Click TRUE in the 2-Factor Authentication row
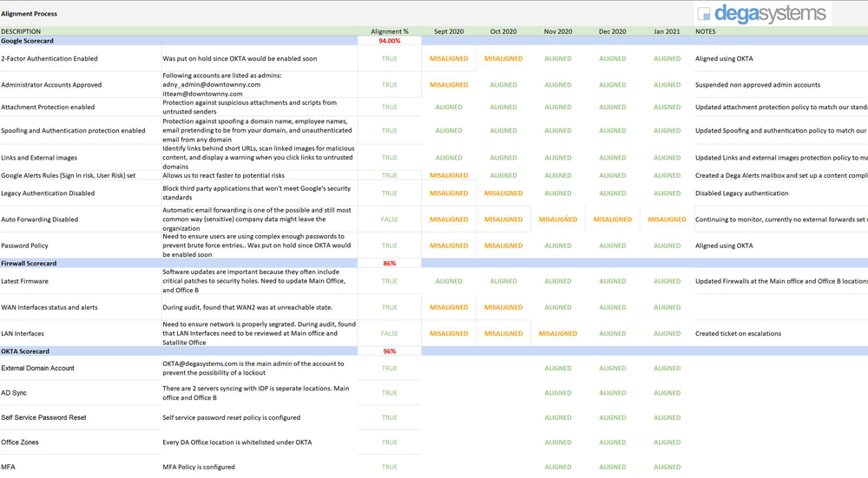 click(x=389, y=59)
